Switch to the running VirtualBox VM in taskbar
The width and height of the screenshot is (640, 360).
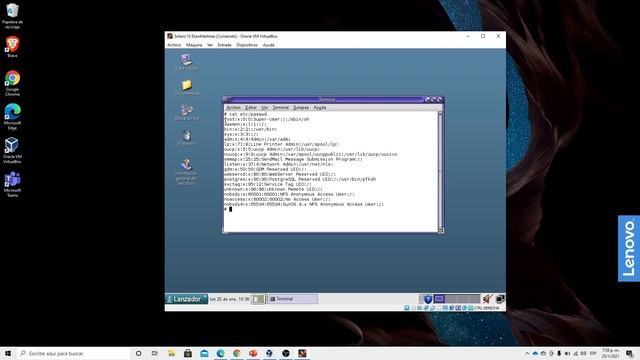[x=302, y=353]
